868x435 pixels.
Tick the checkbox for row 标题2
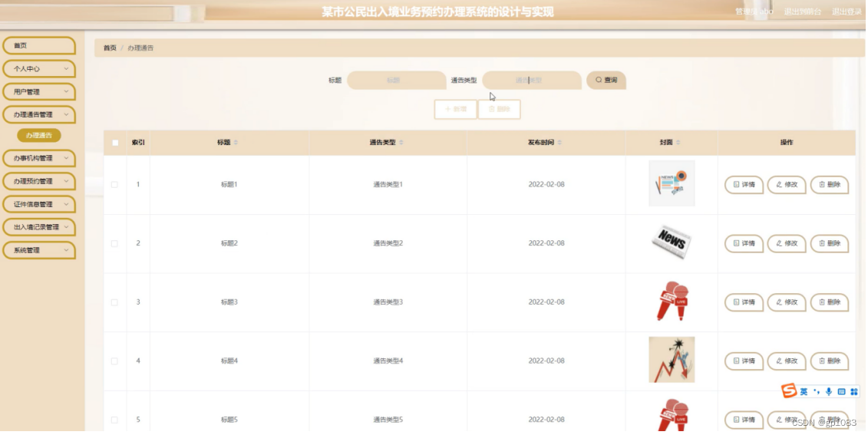pyautogui.click(x=114, y=243)
